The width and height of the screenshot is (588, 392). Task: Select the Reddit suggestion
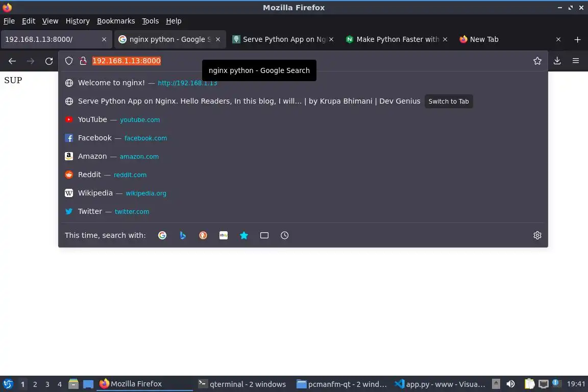pos(303,175)
